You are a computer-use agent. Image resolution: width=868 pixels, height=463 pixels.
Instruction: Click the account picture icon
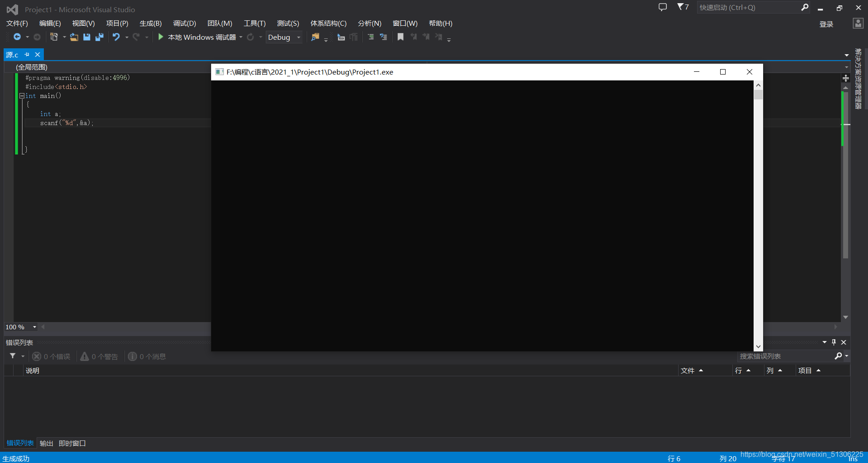tap(858, 23)
